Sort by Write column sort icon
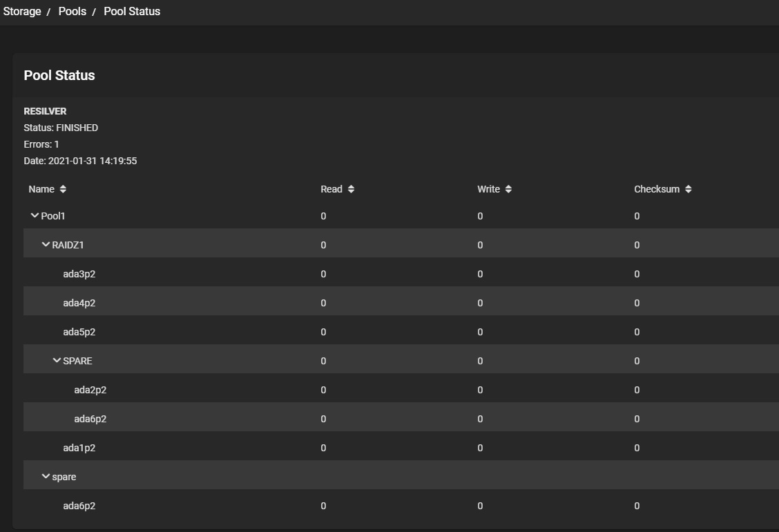Screen dimensions: 779x532 (x=508, y=189)
